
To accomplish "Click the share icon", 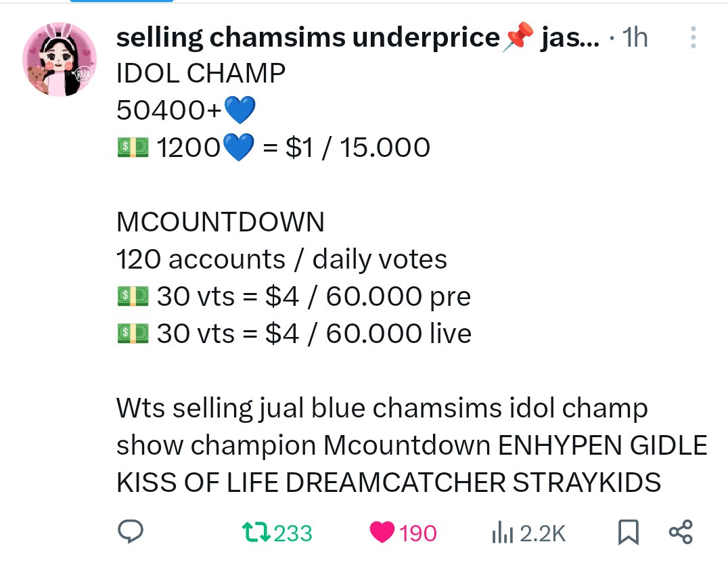I will [681, 532].
